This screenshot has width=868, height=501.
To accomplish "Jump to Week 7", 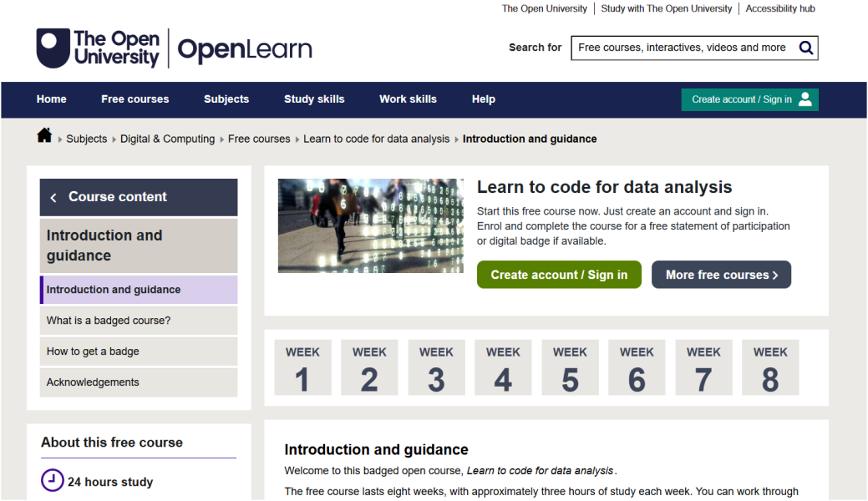I will [x=703, y=367].
